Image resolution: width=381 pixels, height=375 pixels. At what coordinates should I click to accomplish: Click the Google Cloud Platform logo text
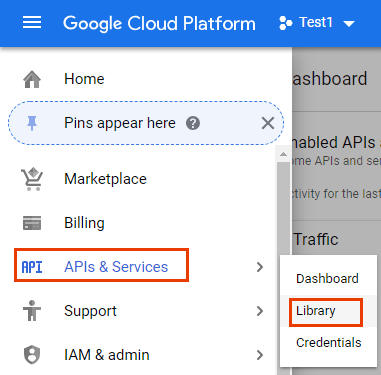click(159, 23)
